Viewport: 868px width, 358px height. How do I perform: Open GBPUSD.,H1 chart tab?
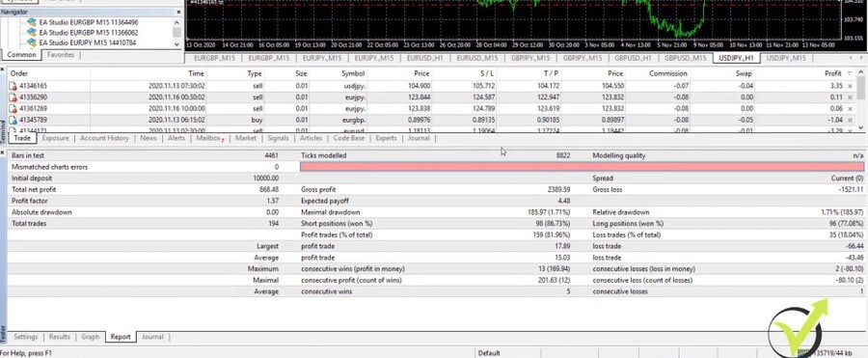pos(633,58)
